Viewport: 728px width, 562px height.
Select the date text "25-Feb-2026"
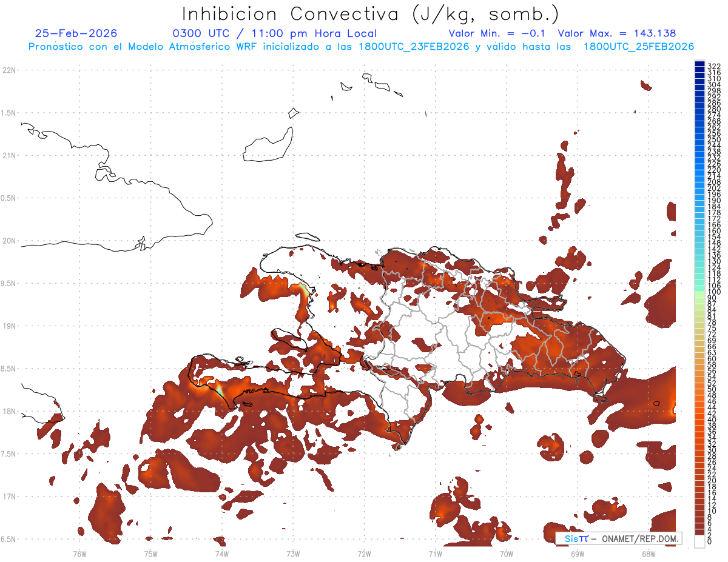(x=76, y=33)
